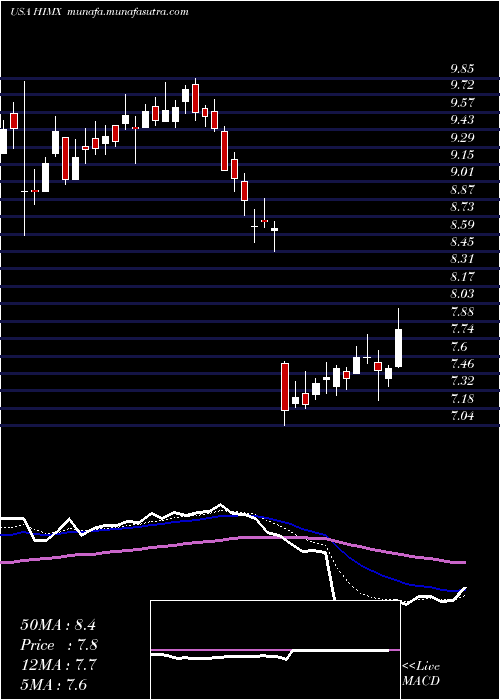Click the large red gap-down candlestick near 7.32
500x700 pixels.
[x=285, y=387]
